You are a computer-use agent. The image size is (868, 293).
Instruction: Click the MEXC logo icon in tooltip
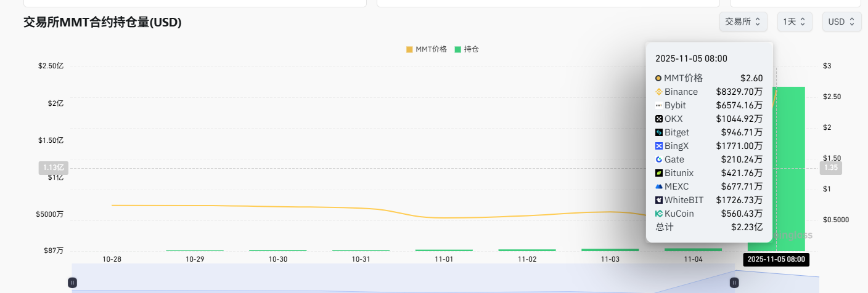click(x=658, y=187)
